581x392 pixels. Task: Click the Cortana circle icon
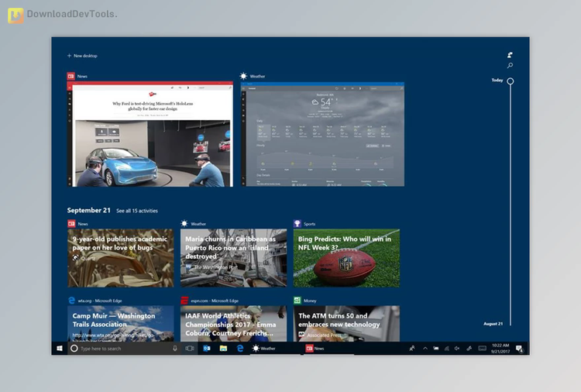pos(74,349)
